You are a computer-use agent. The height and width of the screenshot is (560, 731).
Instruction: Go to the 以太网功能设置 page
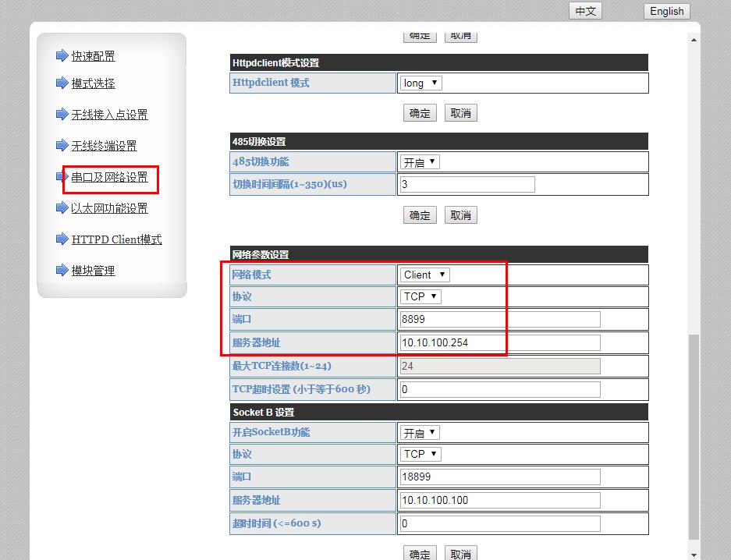click(x=109, y=208)
